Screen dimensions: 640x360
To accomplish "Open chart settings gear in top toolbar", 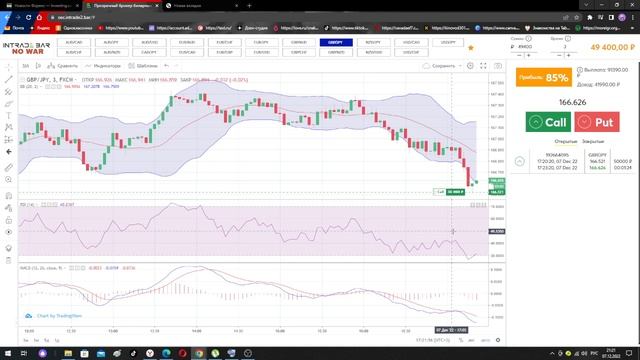I will [470, 66].
